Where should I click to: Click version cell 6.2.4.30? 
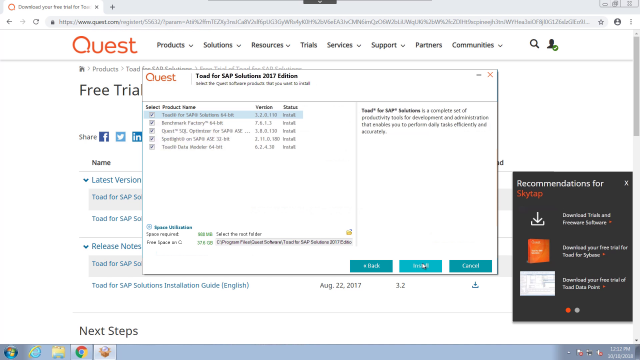[x=264, y=147]
